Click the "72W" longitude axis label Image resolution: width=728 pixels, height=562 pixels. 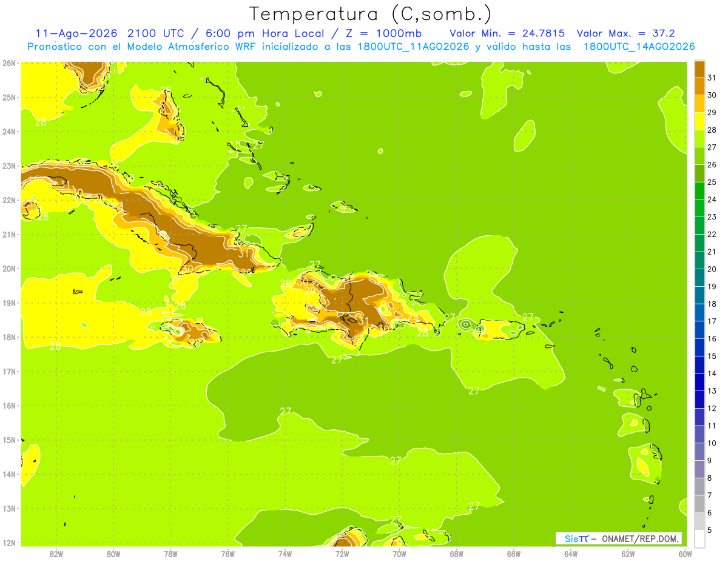(x=342, y=554)
